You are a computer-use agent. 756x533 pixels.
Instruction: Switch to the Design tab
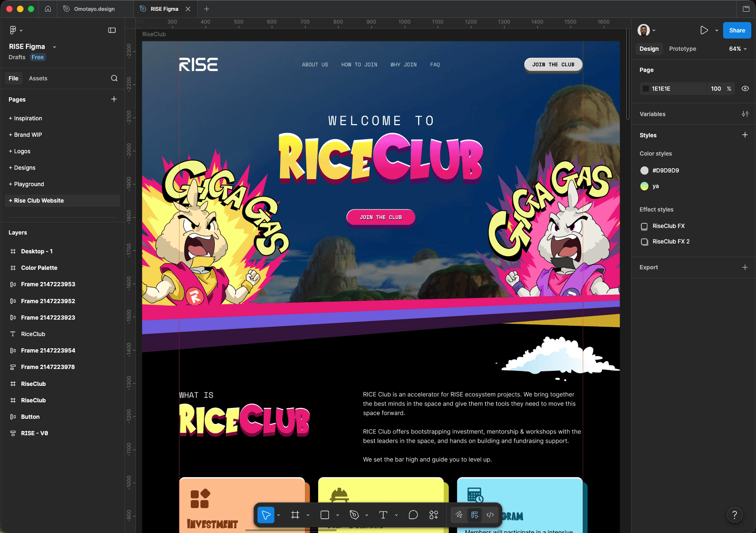pos(649,49)
